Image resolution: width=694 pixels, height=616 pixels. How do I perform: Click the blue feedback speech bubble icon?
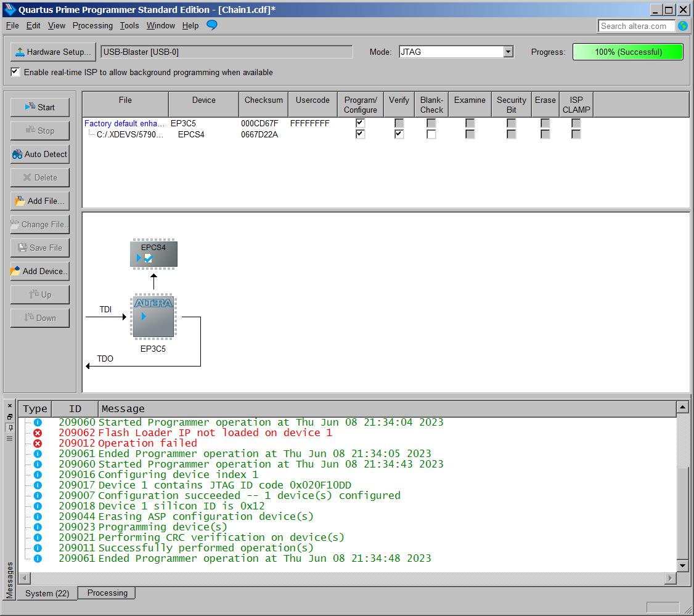tap(212, 25)
